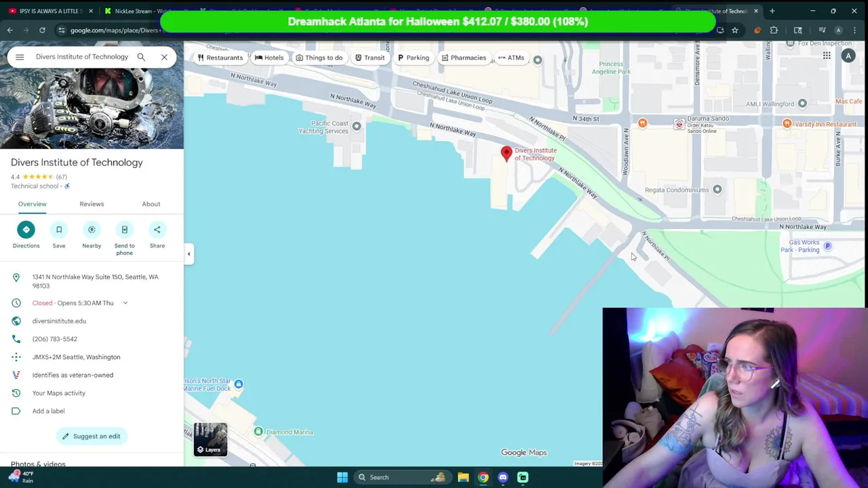This screenshot has height=488, width=868.
Task: Bookmark this page with star icon
Action: 734,30
